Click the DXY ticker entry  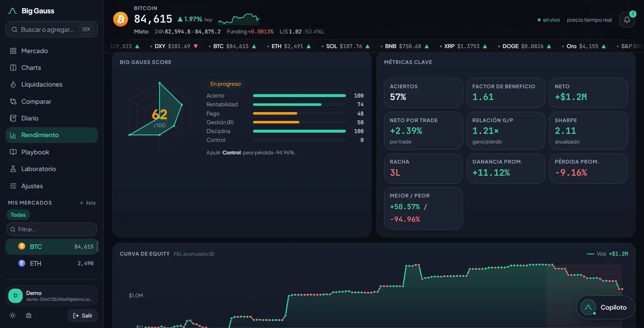[174, 46]
